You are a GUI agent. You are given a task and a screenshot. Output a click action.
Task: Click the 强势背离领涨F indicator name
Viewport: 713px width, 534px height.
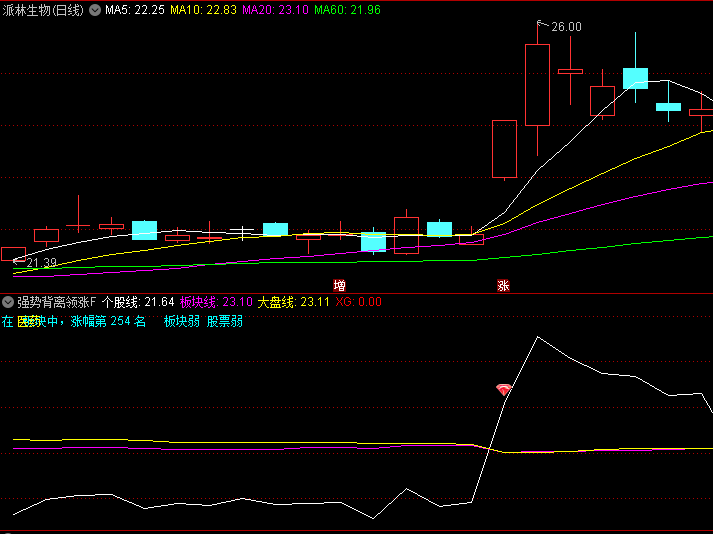(57, 302)
